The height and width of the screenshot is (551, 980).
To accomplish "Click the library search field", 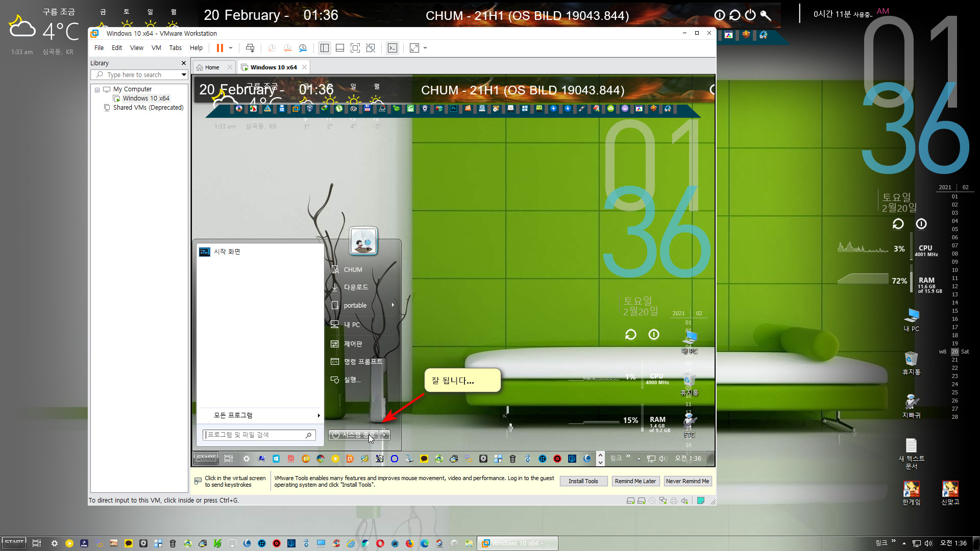I will click(139, 75).
